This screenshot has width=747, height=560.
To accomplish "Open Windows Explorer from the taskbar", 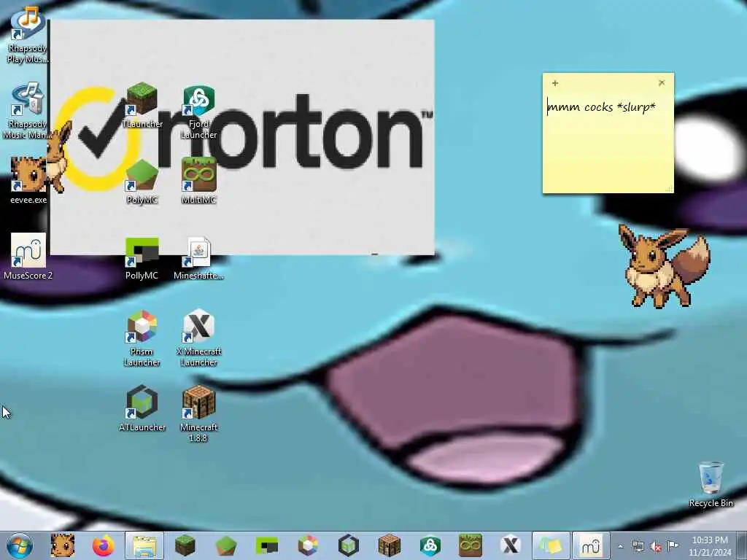I will click(x=144, y=545).
